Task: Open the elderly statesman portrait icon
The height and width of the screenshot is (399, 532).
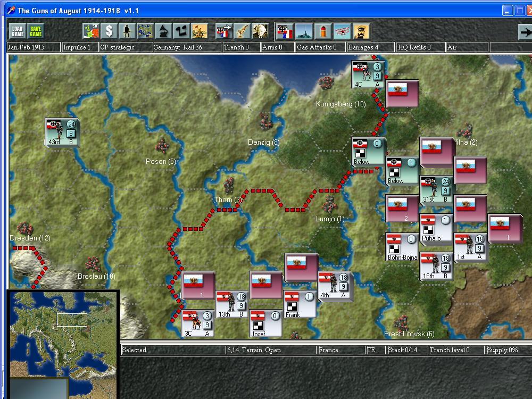Action: pos(260,31)
